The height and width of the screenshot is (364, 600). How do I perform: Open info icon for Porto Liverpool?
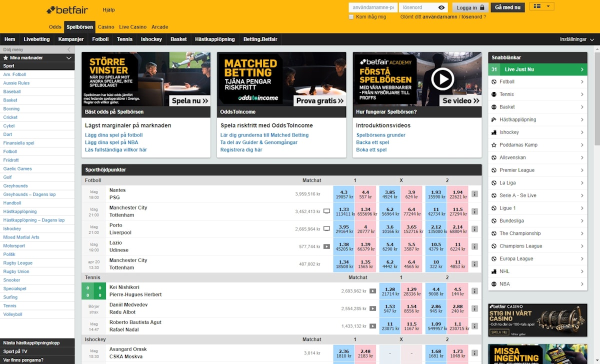coord(474,229)
